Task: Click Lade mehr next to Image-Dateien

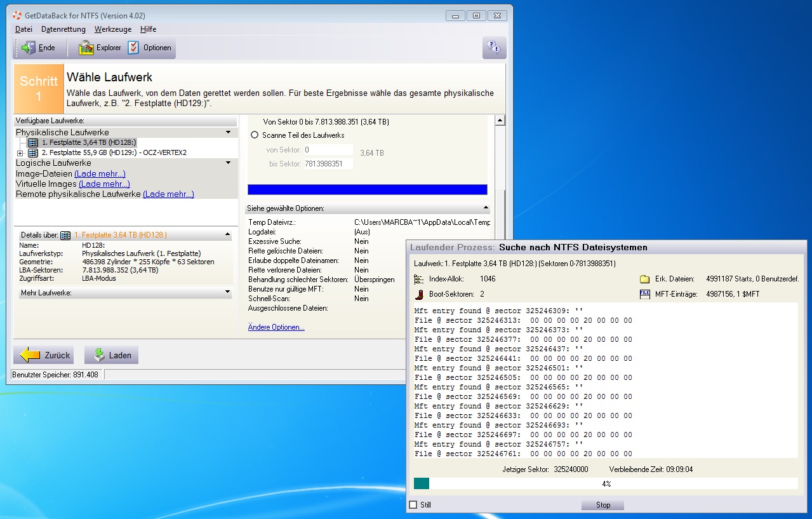Action: coord(100,173)
